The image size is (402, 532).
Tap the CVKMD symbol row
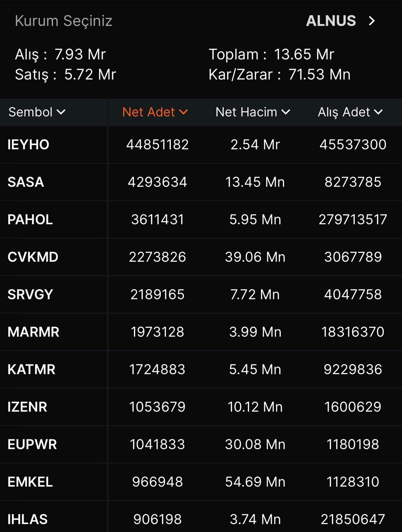point(33,257)
